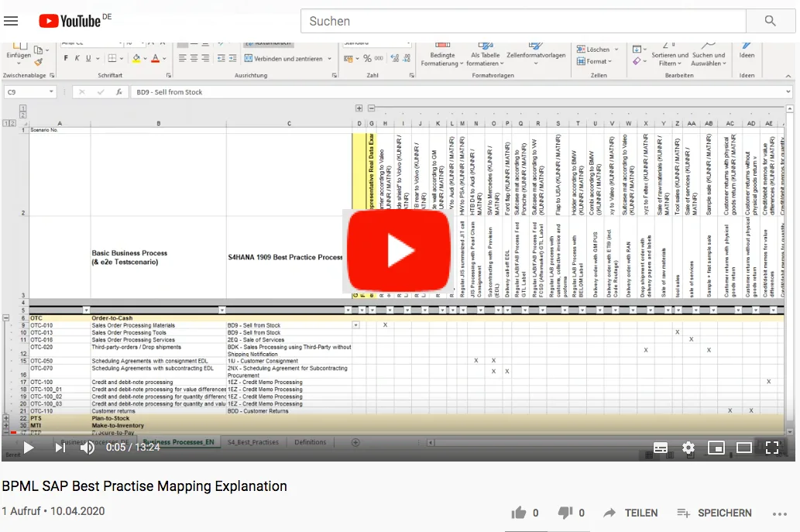The width and height of the screenshot is (800, 532).
Task: Open the filter dropdown in column A
Action: (x=86, y=310)
